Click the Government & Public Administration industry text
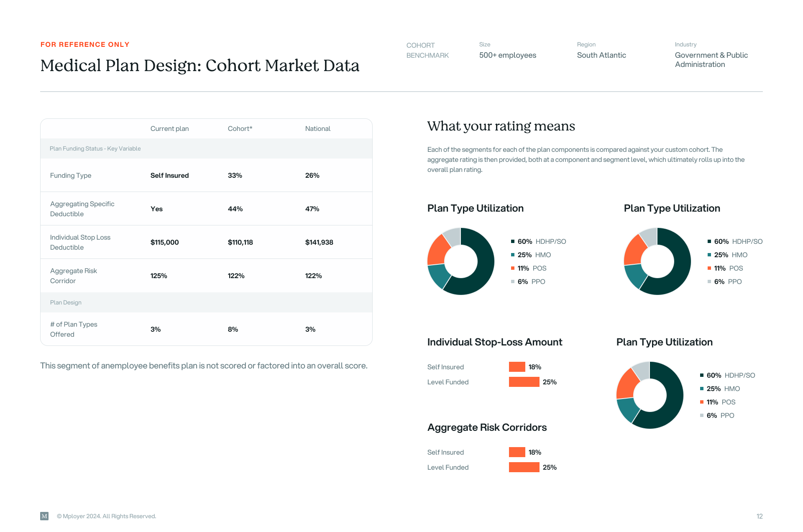 pos(711,60)
